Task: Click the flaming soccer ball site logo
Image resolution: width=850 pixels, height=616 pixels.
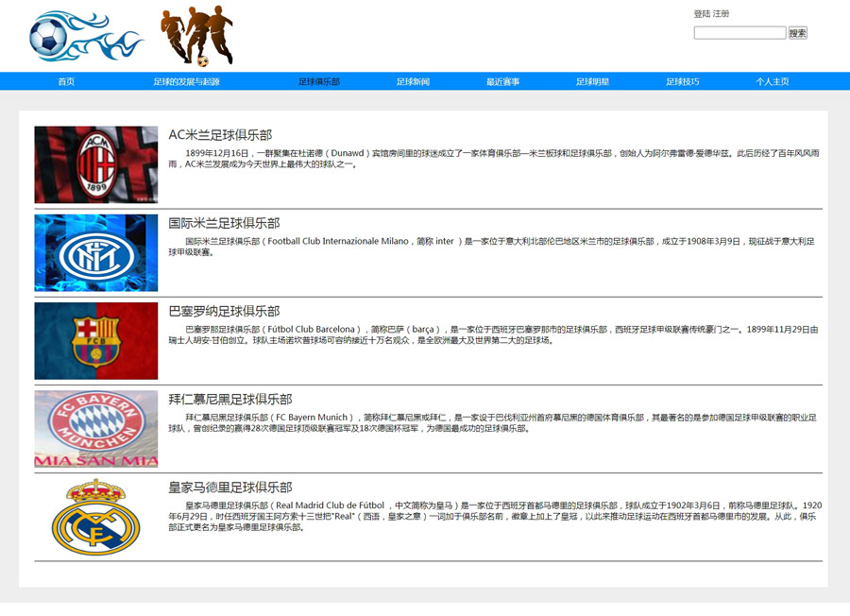Action: (86, 36)
